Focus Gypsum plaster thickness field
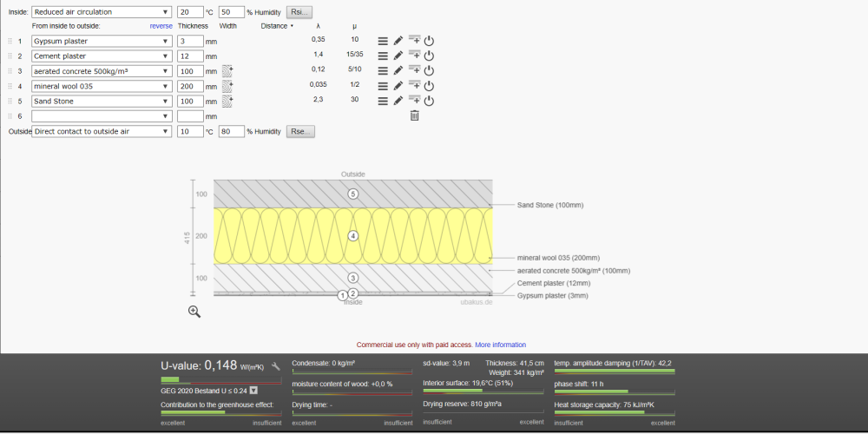The height and width of the screenshot is (434, 868). (190, 41)
